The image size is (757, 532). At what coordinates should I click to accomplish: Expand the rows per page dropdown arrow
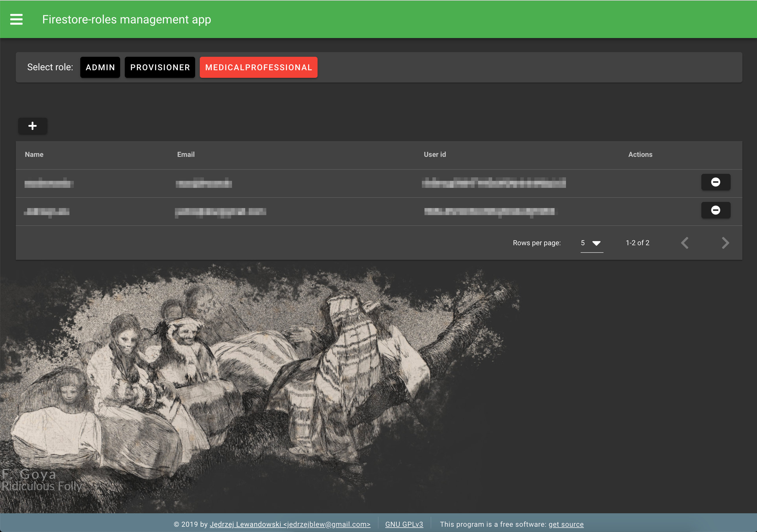[596, 243]
